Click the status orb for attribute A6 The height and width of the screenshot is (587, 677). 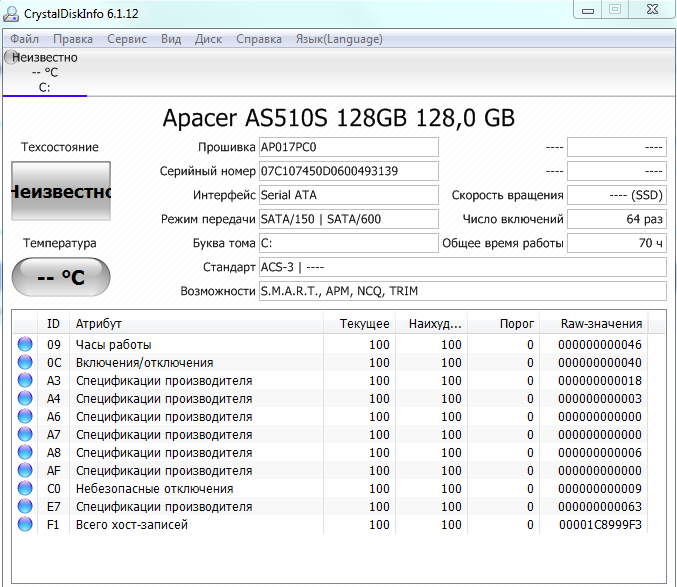(x=25, y=416)
